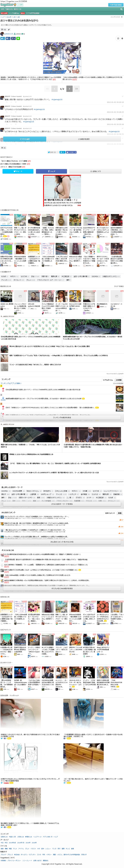Click the Hatena bookmark B! icon below author
Viewport: 124px width, 868px height.
[8, 38]
